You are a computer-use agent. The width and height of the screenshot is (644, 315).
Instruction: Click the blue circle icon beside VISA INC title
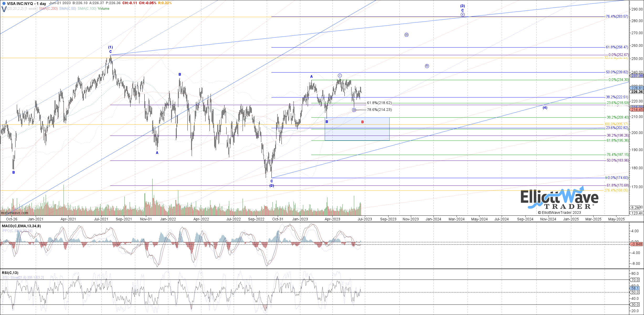point(4,3)
